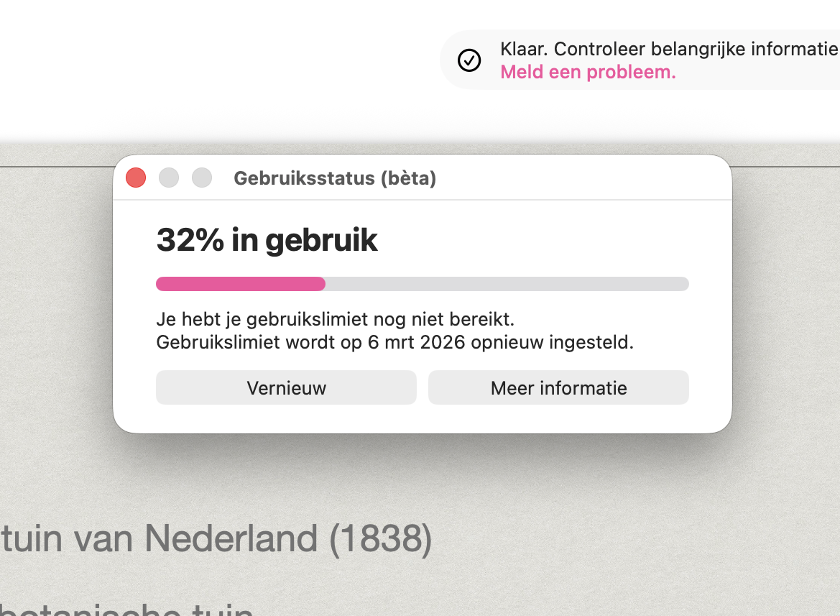Select the circled check status indicator
This screenshot has width=840, height=616.
point(469,60)
